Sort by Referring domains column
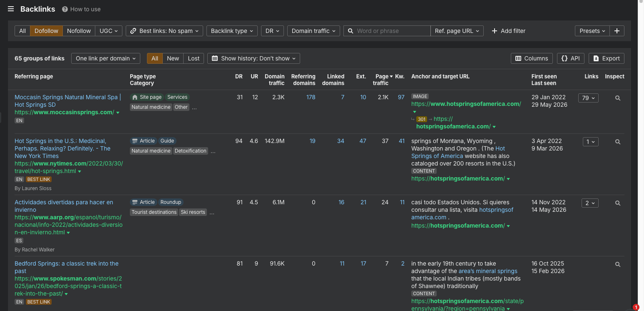The width and height of the screenshot is (644, 311). 303,80
